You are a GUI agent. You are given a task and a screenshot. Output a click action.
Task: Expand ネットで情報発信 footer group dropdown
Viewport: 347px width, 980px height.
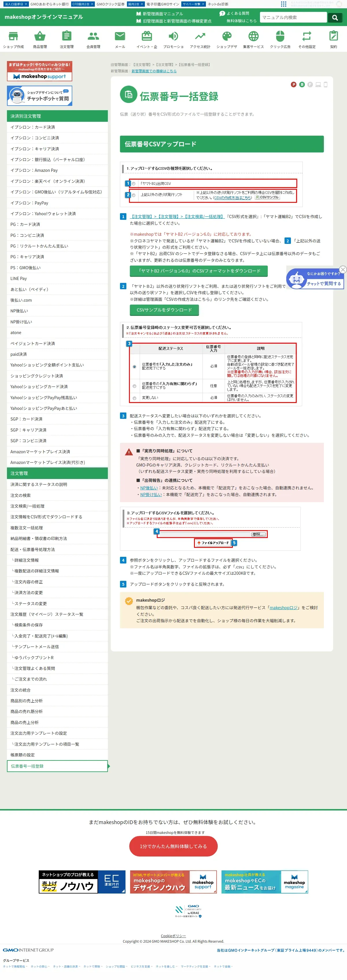(15, 966)
